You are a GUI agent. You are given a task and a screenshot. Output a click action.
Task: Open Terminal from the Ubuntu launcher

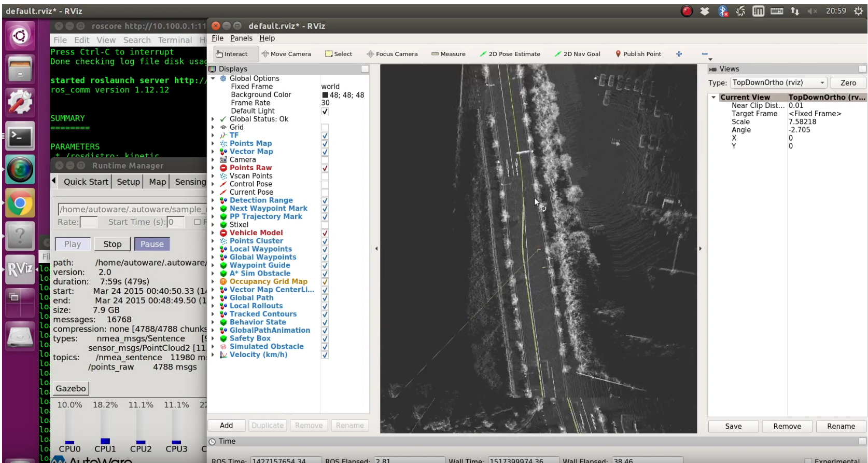coord(20,137)
